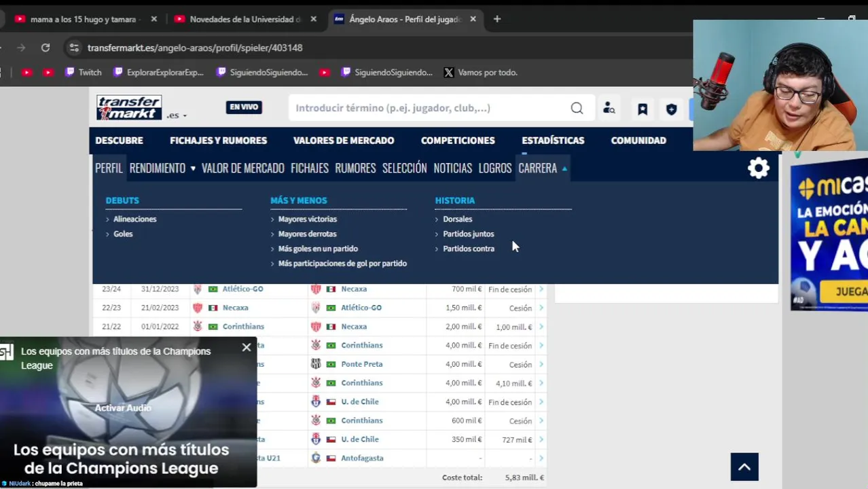Viewport: 868px width, 489px height.
Task: Open Antofagasta club link
Action: click(x=362, y=458)
